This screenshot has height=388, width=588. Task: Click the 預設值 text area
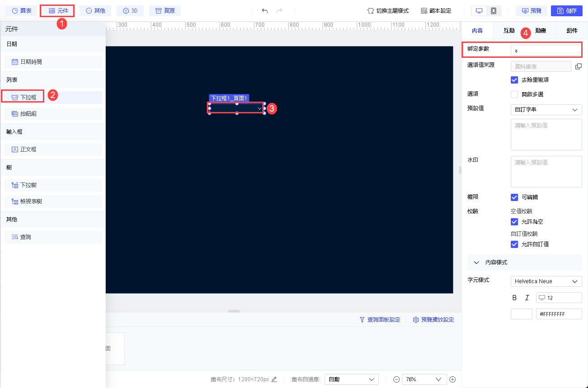[546, 135]
